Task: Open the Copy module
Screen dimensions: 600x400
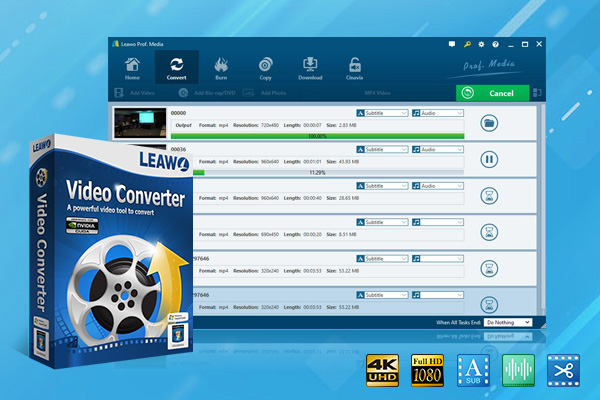Action: (x=265, y=68)
